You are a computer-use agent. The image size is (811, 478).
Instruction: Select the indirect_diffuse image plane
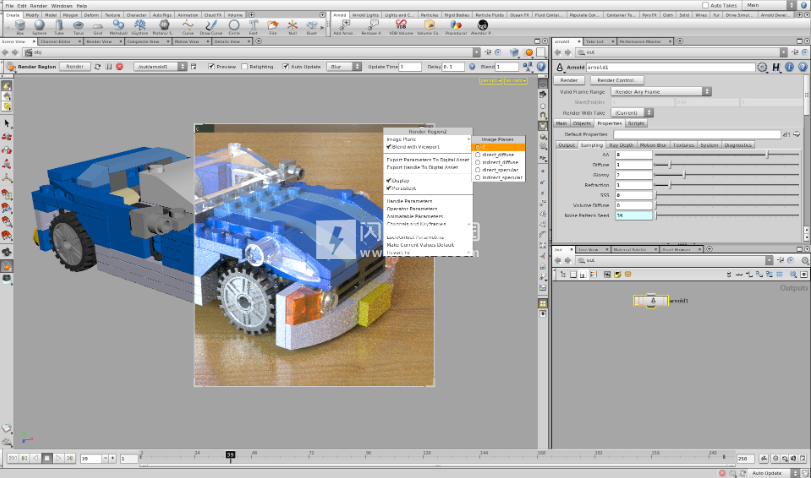click(x=499, y=162)
